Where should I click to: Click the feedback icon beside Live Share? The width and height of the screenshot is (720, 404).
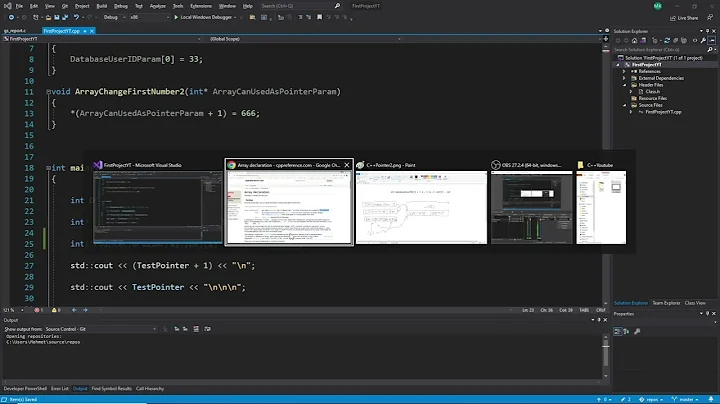coord(710,17)
